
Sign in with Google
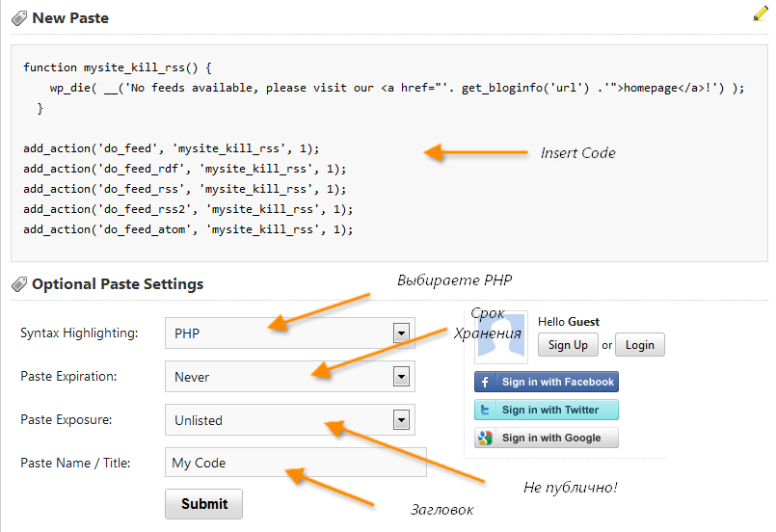click(x=547, y=438)
